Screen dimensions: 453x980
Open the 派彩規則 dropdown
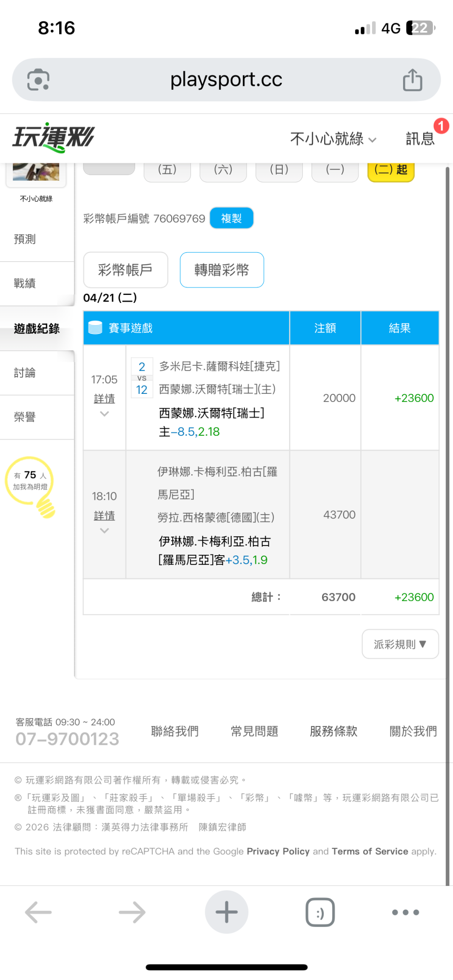400,644
